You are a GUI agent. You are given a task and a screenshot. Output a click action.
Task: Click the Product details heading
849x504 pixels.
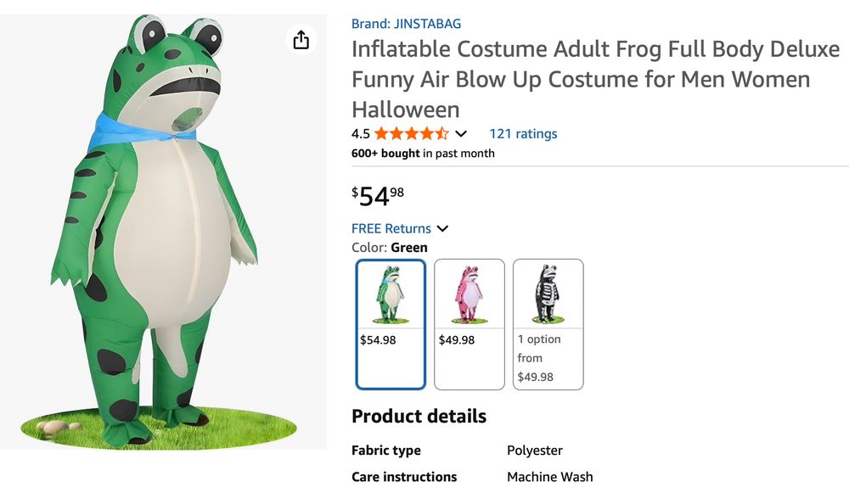419,416
